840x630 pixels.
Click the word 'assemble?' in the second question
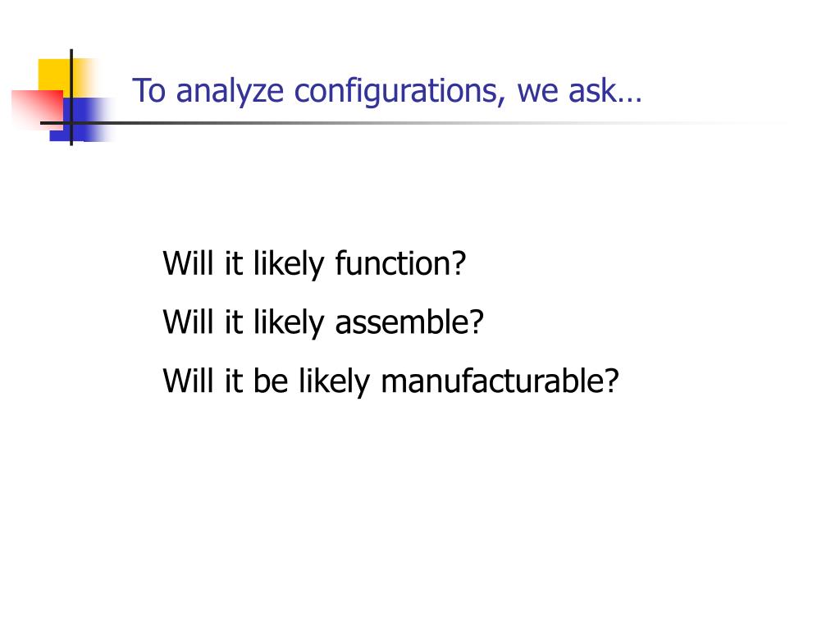click(410, 322)
